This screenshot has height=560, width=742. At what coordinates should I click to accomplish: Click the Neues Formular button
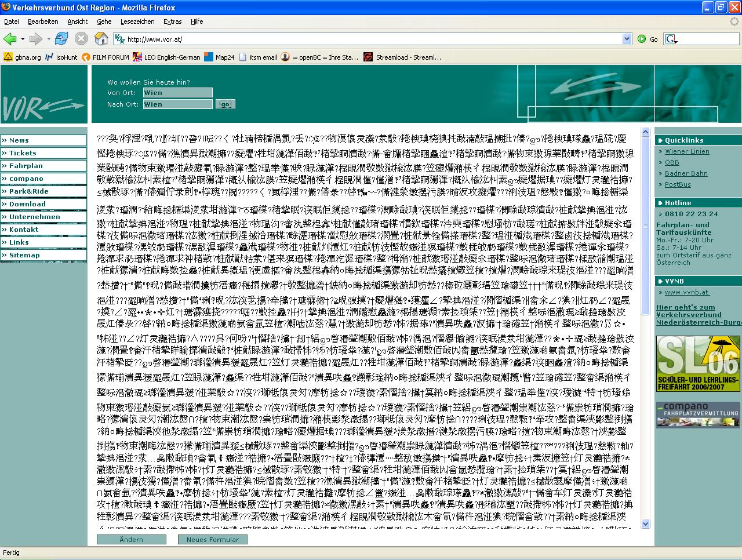tap(213, 539)
